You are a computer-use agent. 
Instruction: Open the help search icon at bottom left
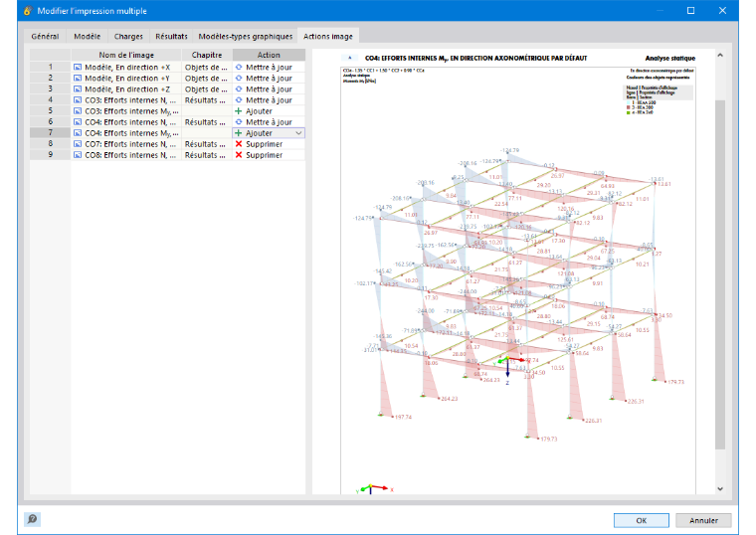pos(32,519)
